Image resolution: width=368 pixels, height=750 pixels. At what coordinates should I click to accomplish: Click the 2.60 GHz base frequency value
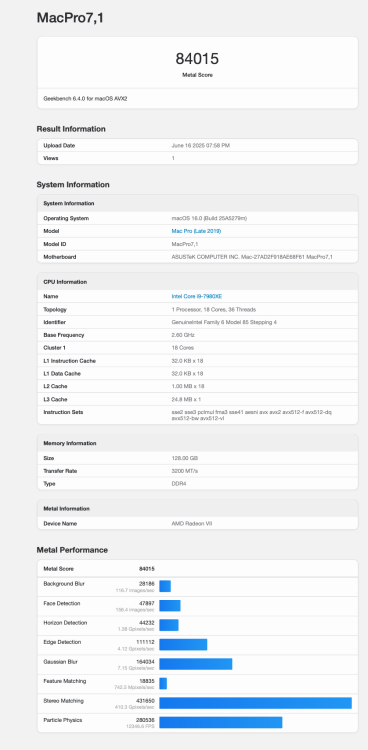point(183,335)
